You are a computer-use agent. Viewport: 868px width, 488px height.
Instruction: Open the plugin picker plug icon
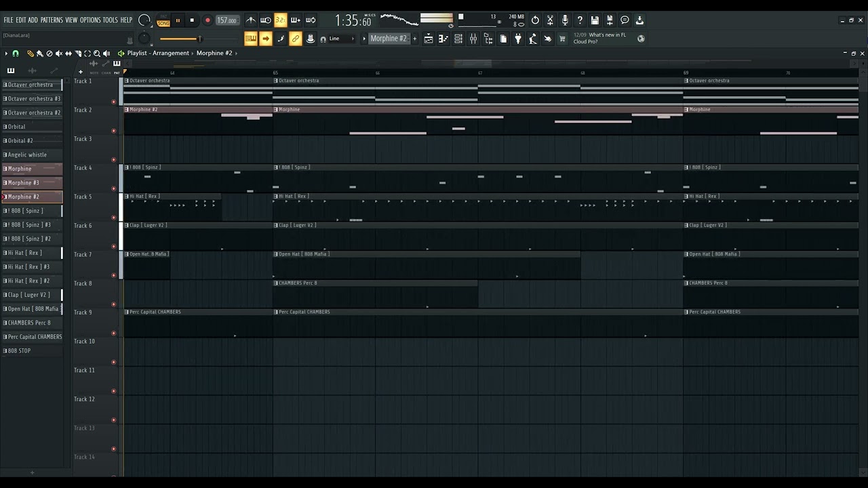(518, 39)
